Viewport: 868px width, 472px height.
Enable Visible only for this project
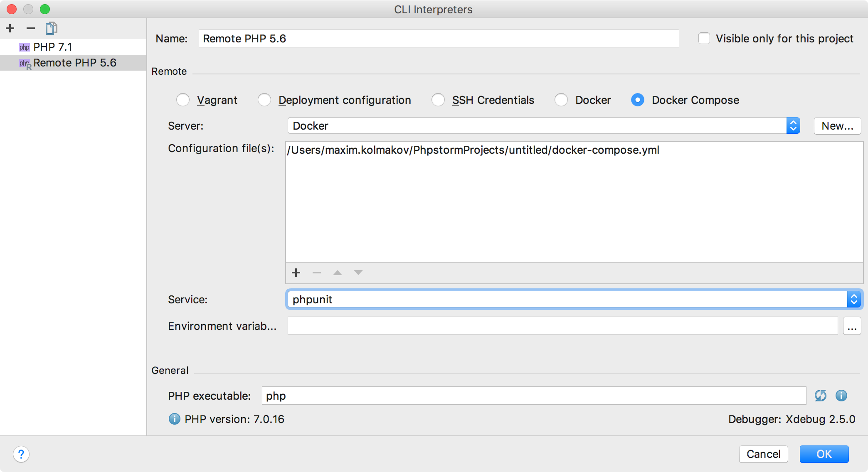click(x=704, y=39)
